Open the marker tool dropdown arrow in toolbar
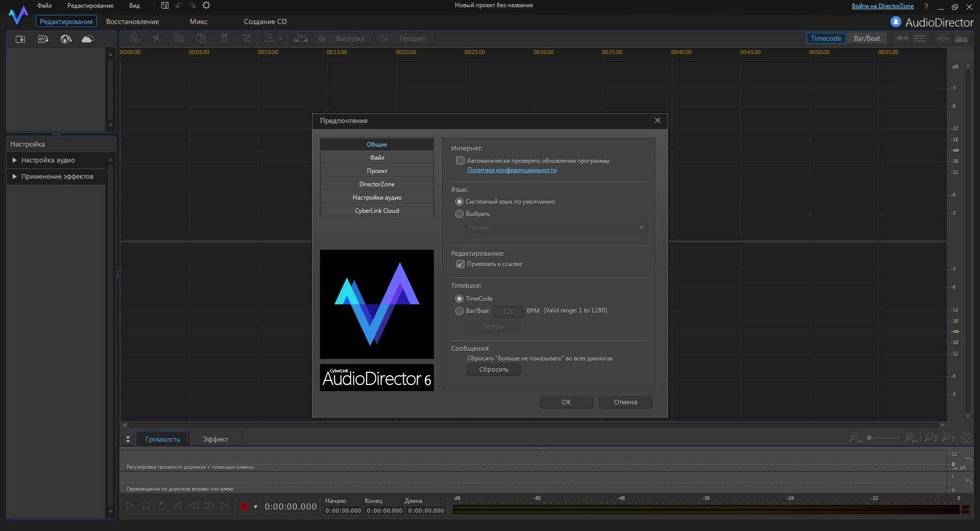980x531 pixels. point(280,39)
